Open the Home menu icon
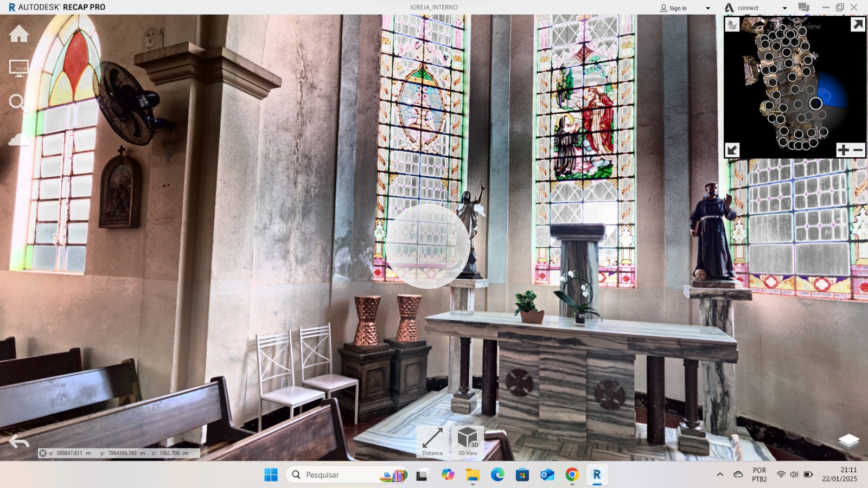Viewport: 868px width, 488px height. [19, 34]
